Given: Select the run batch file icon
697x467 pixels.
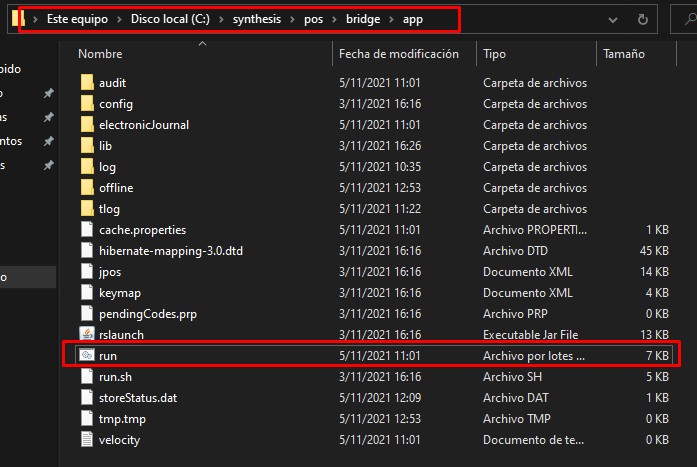Looking at the screenshot, I should tap(86, 356).
